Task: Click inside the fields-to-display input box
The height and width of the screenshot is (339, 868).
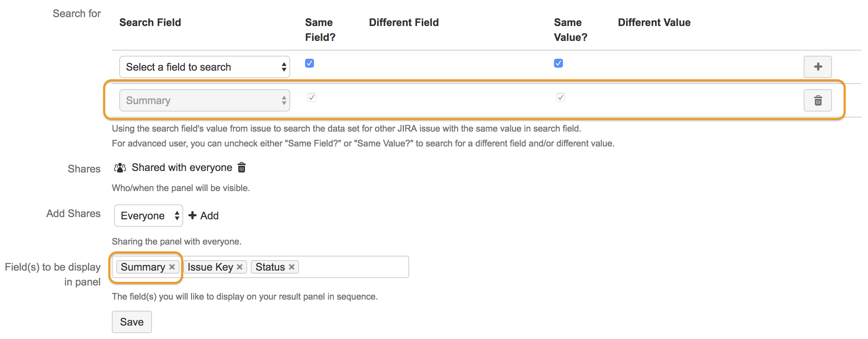Action: tap(353, 267)
